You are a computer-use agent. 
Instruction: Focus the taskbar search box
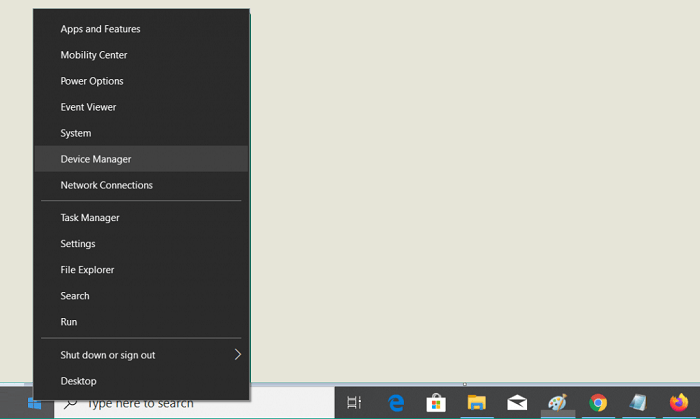coord(194,403)
